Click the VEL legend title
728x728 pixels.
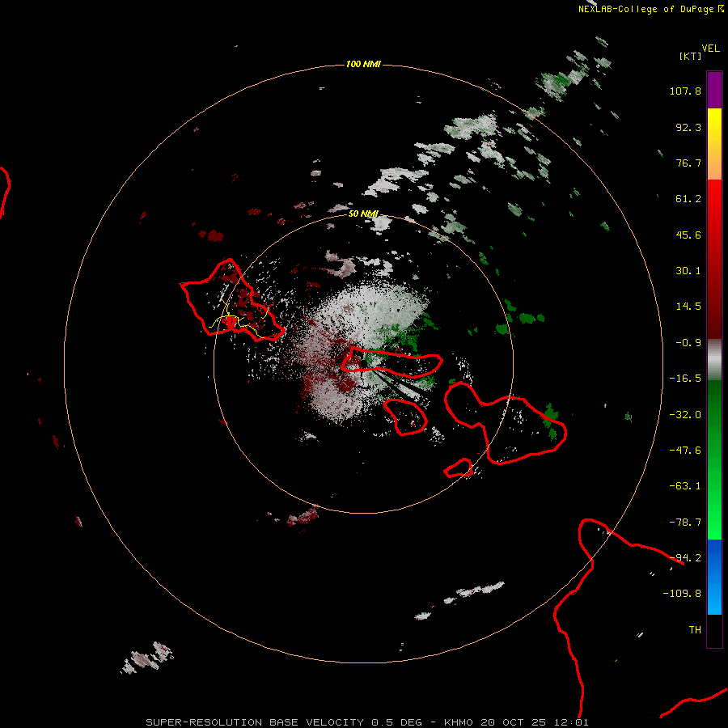point(710,48)
